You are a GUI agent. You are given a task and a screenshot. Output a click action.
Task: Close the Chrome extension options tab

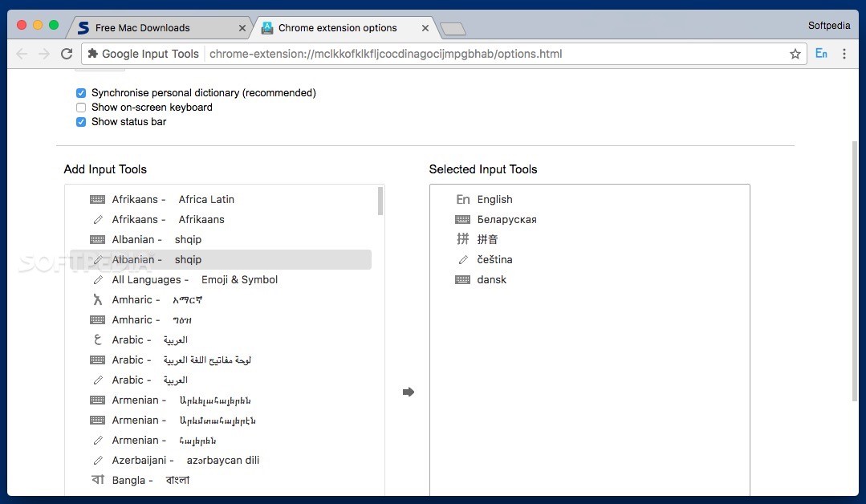click(425, 27)
